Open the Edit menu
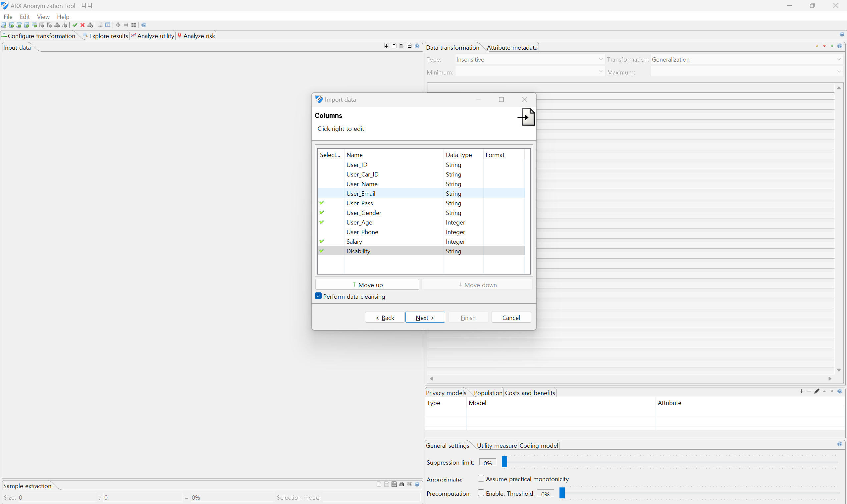847x504 pixels. (x=25, y=17)
